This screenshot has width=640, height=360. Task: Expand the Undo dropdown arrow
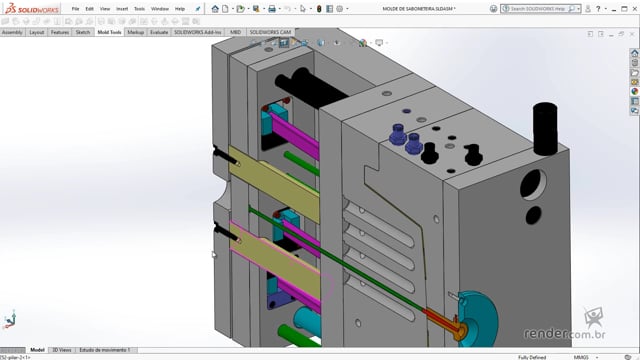[x=295, y=9]
